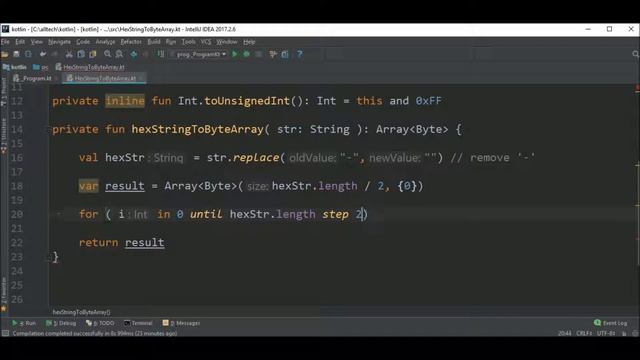Click 'result' in the return statement
Screen dimensions: 640x360
tap(144, 242)
